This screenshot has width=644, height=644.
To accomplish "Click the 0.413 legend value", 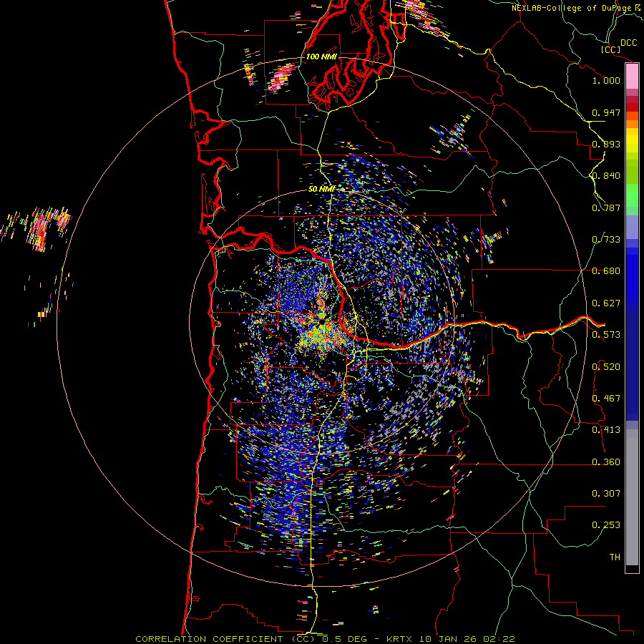I will pyautogui.click(x=606, y=430).
